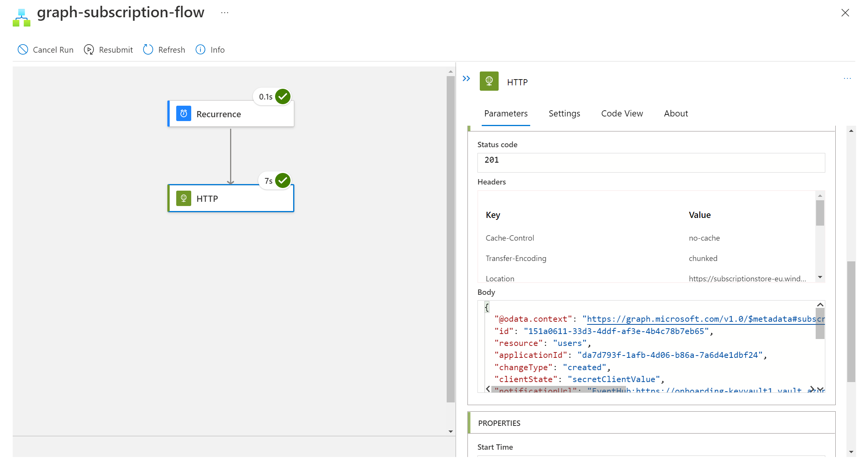Click the green HTTP icon in workflow node
Screen dimensions: 868x462
click(x=184, y=198)
